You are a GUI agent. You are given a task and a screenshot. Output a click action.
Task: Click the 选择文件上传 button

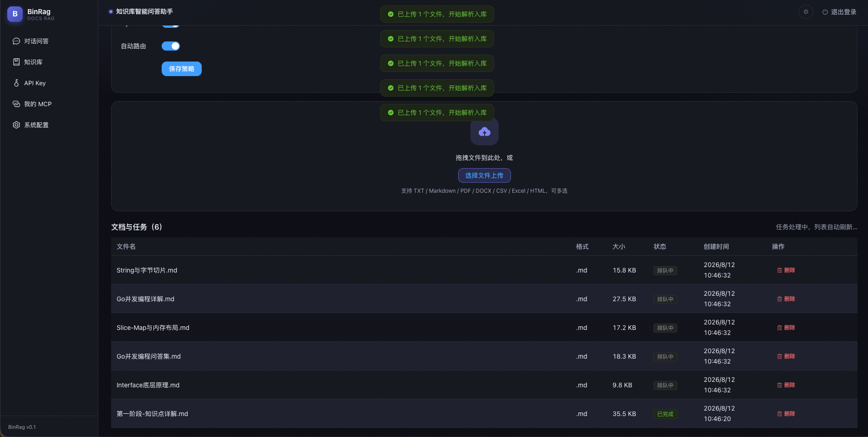tap(485, 175)
